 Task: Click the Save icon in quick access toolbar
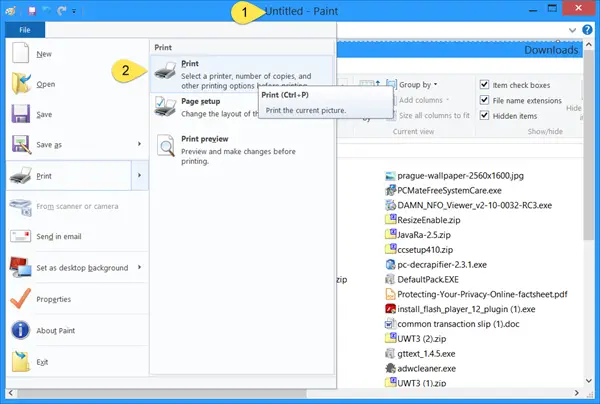tap(32, 11)
